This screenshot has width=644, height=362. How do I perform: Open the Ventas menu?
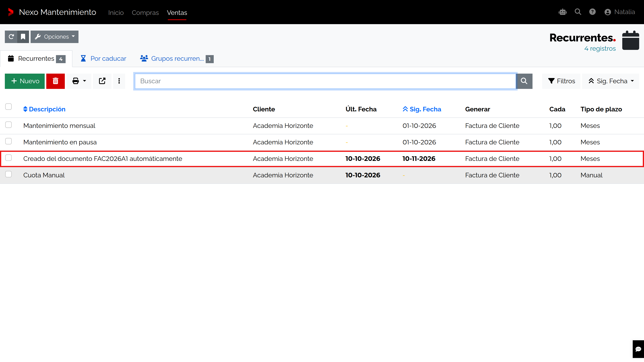pyautogui.click(x=177, y=12)
